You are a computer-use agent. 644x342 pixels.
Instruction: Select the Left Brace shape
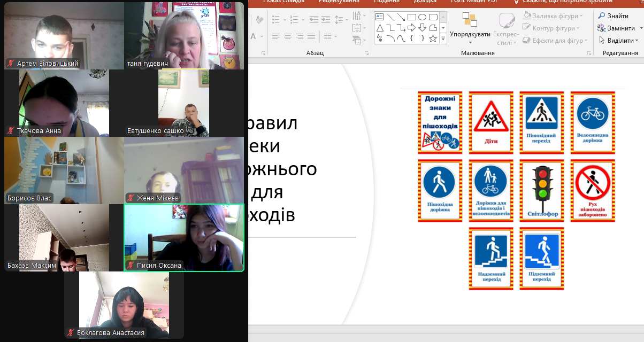coord(411,38)
